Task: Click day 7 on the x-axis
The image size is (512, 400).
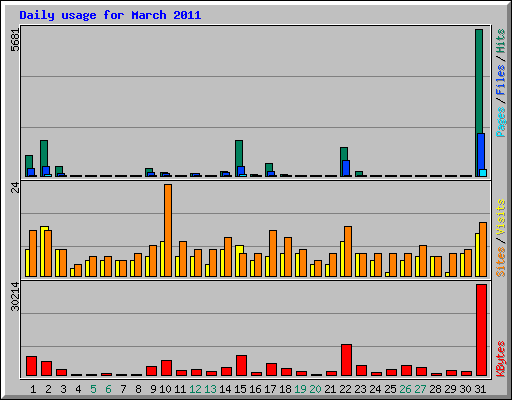Action: [123, 389]
